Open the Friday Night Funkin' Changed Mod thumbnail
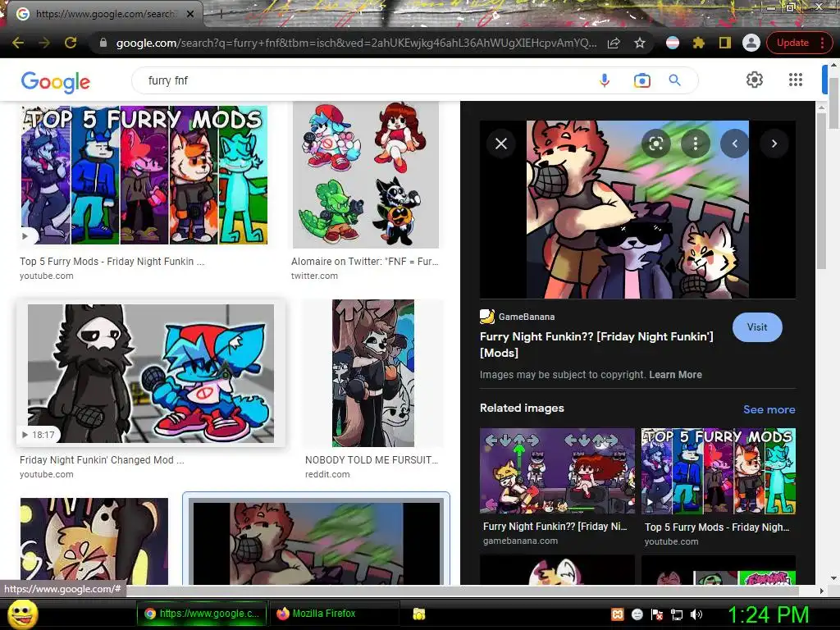Viewport: 840px width, 630px height. pos(151,373)
